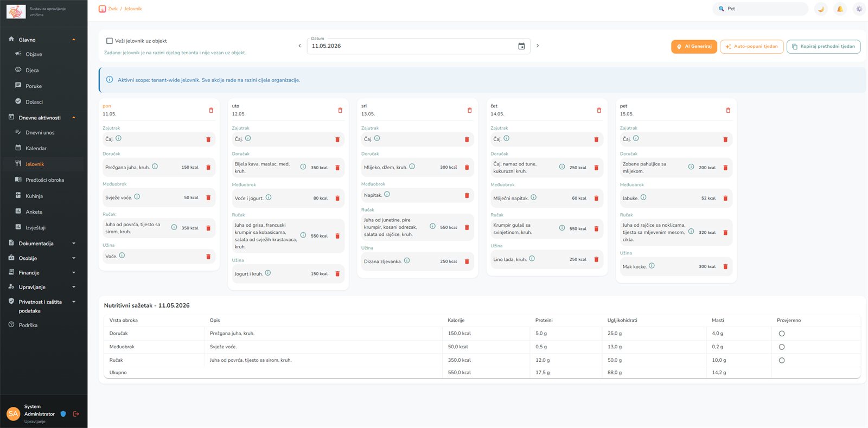Click Kopiraj prethodni tjedan button

(823, 47)
